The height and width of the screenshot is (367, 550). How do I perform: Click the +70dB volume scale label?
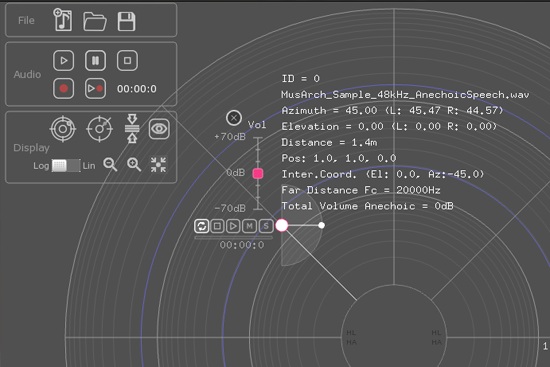pos(230,136)
